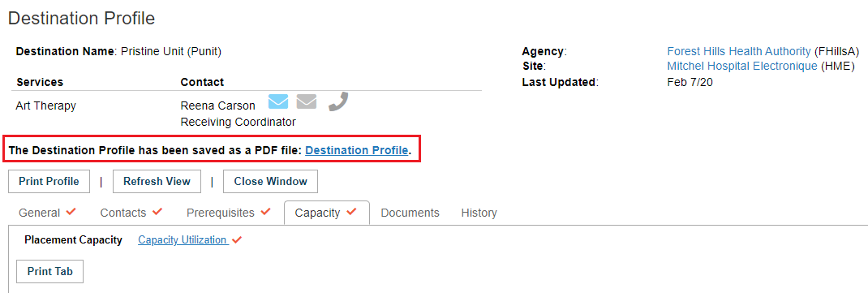Click the gray envelope icon for Reena Carson
This screenshot has width=868, height=293.
(x=306, y=102)
